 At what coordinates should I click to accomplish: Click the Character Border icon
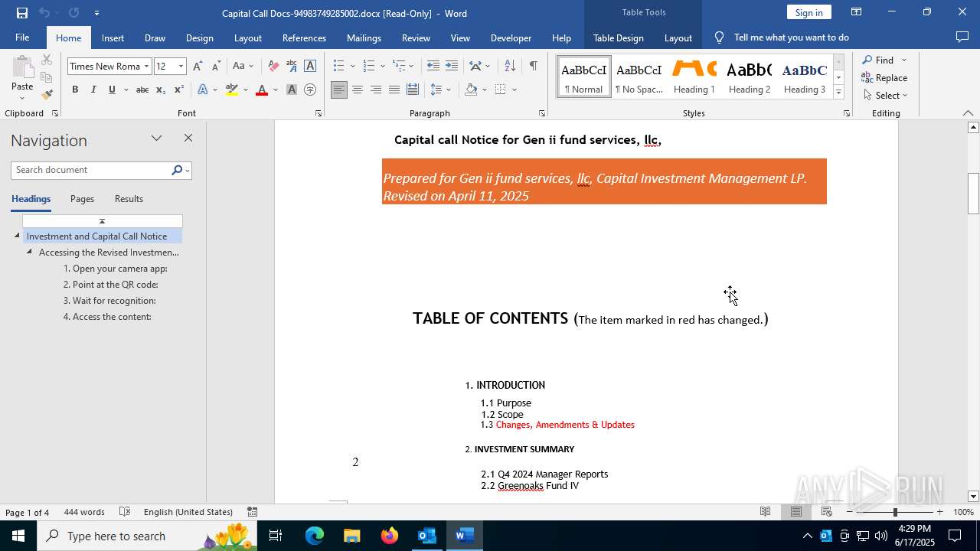click(x=310, y=66)
